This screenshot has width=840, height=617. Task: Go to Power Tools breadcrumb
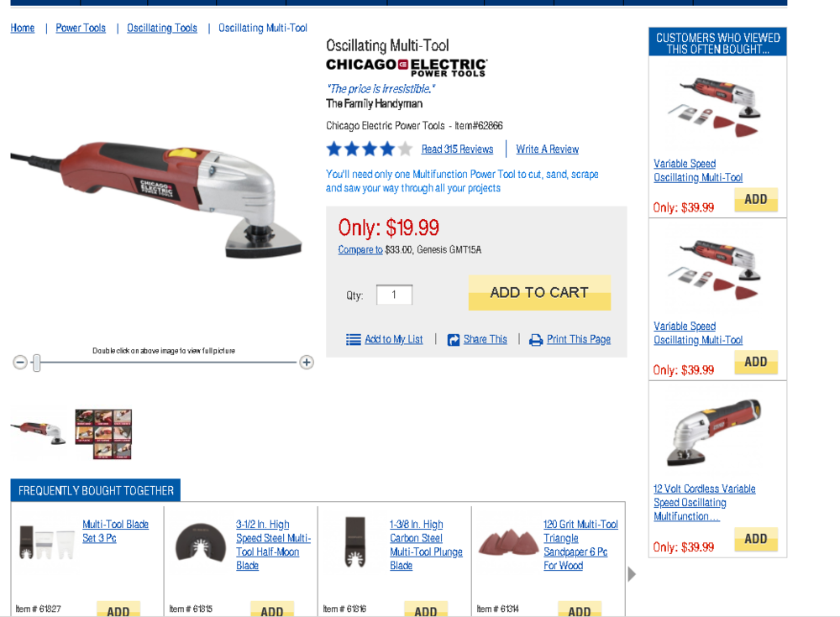coord(81,28)
